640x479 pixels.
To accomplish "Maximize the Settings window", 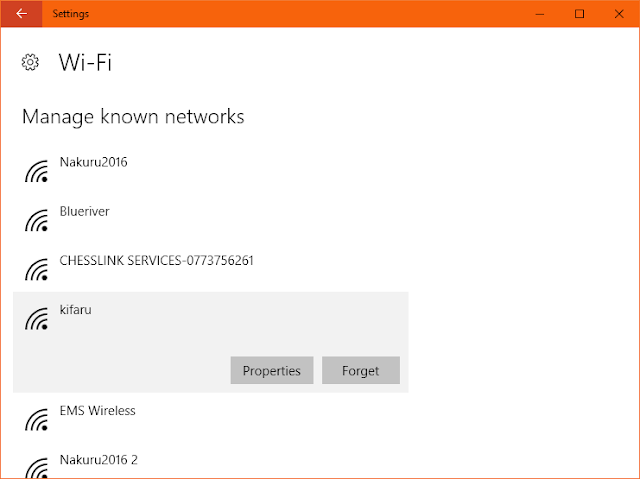I will coord(579,14).
